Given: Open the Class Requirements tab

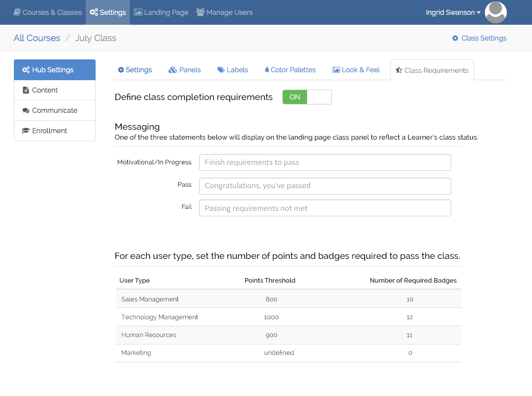Looking at the screenshot, I should [431, 70].
